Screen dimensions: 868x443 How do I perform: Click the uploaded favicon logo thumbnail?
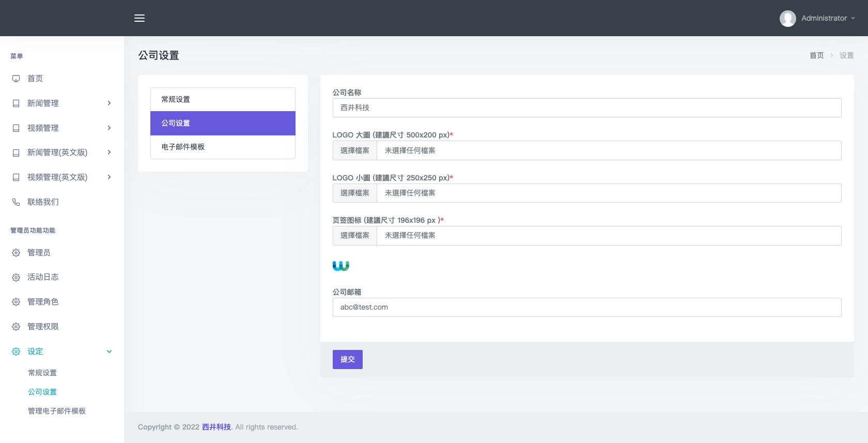pos(340,266)
